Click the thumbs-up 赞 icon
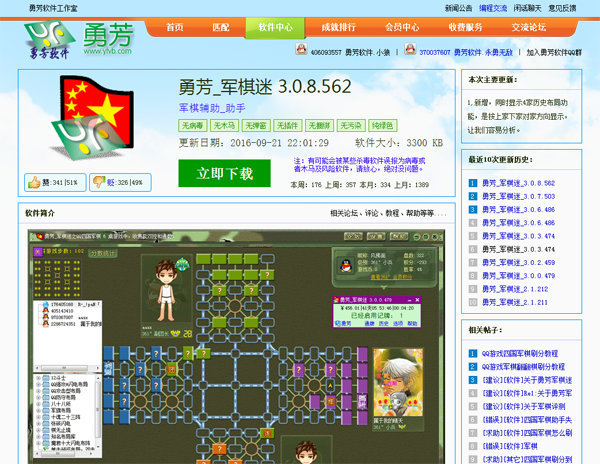The image size is (600, 464). tap(34, 182)
